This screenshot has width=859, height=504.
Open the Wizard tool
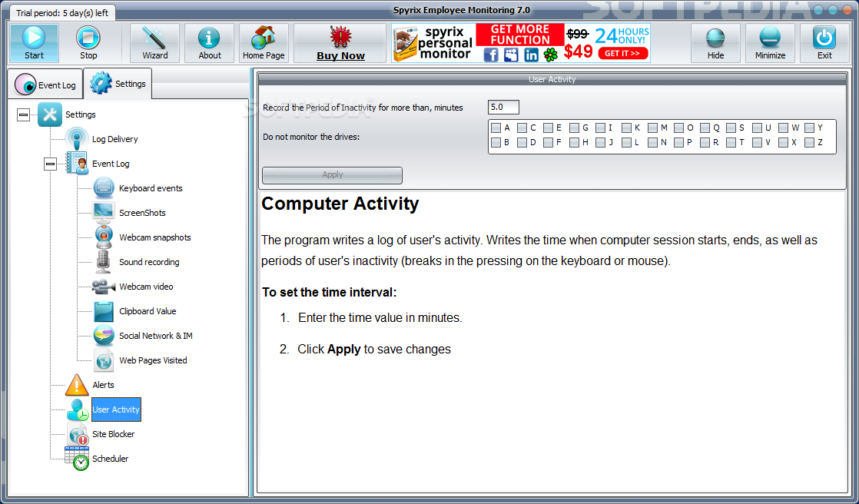[x=154, y=38]
